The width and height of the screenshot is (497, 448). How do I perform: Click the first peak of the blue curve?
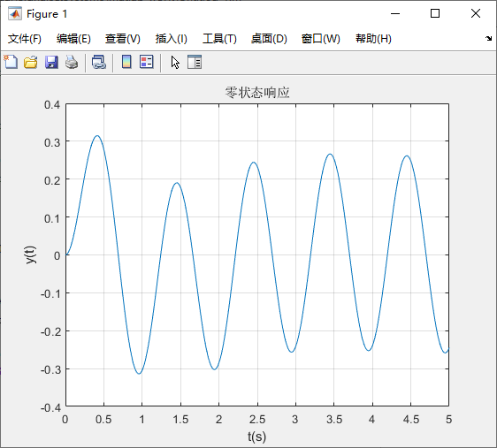click(x=97, y=136)
